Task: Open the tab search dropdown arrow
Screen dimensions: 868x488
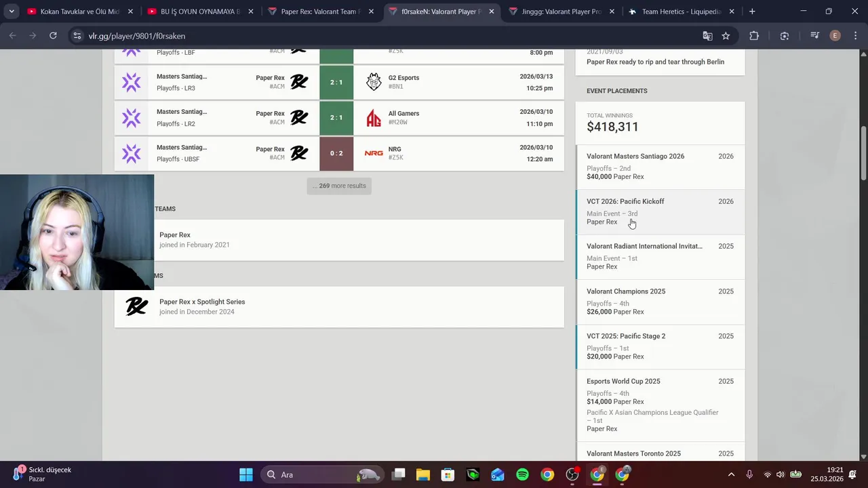Action: click(12, 12)
